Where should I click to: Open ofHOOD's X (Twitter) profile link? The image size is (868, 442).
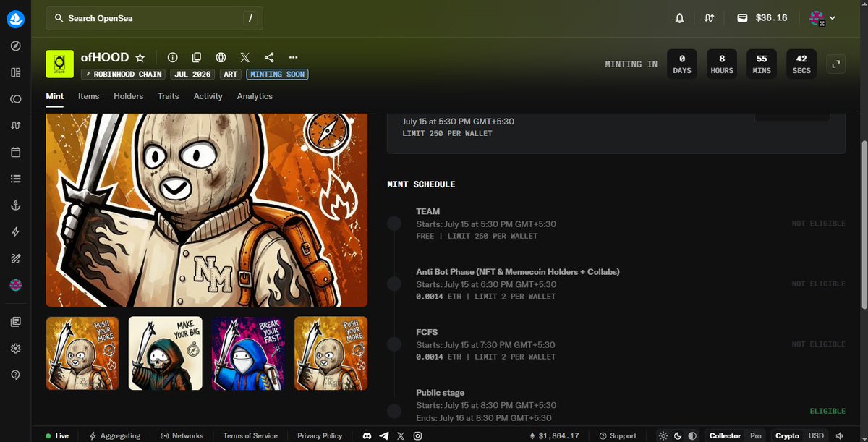tap(245, 57)
